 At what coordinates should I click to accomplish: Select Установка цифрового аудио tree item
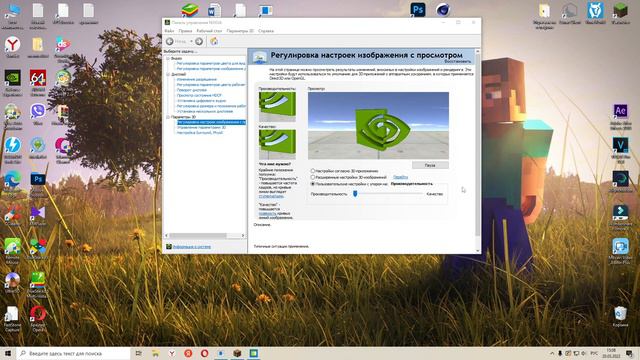pos(201,100)
